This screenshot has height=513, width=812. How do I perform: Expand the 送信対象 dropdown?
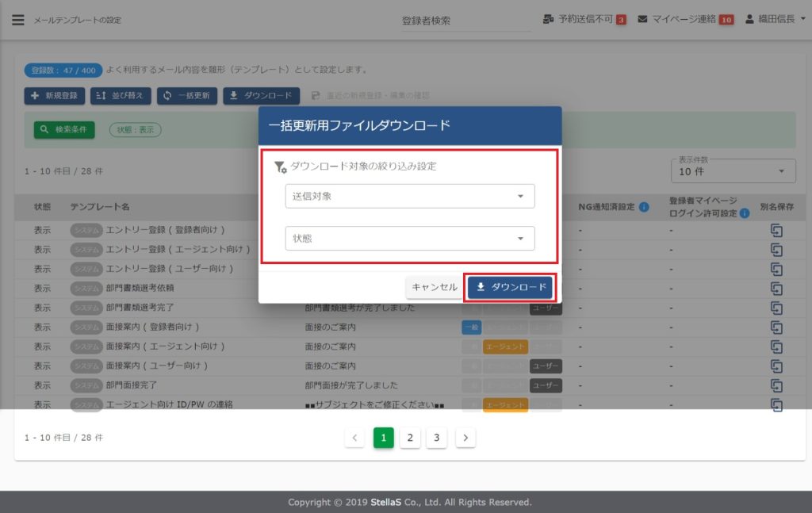coord(409,196)
